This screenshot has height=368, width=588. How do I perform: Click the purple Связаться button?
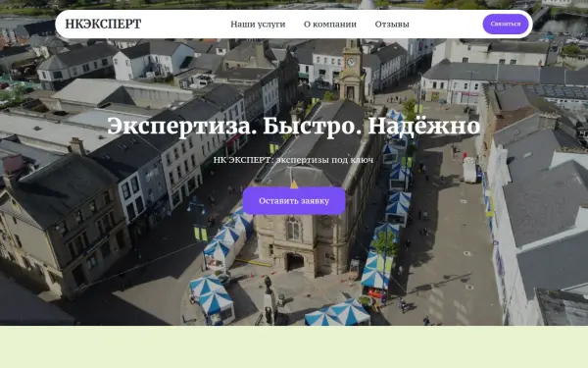pyautogui.click(x=506, y=24)
